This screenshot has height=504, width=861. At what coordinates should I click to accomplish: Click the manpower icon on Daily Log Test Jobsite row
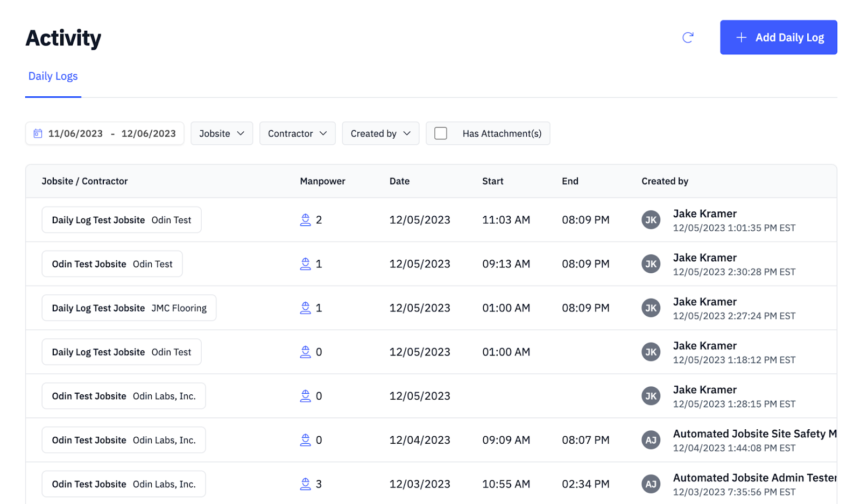(x=306, y=219)
